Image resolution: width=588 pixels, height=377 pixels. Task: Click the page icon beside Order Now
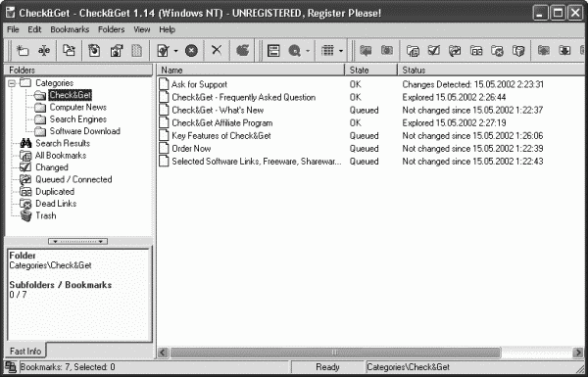(x=164, y=148)
